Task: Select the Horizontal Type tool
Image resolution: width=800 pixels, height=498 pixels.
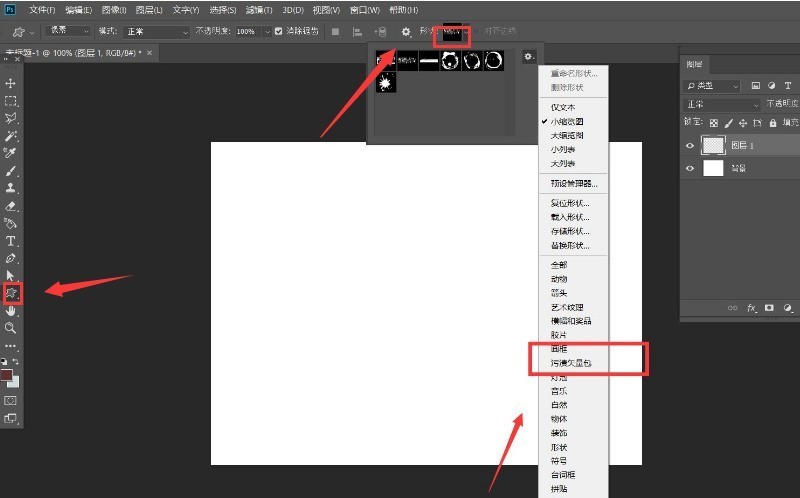Action: point(10,241)
